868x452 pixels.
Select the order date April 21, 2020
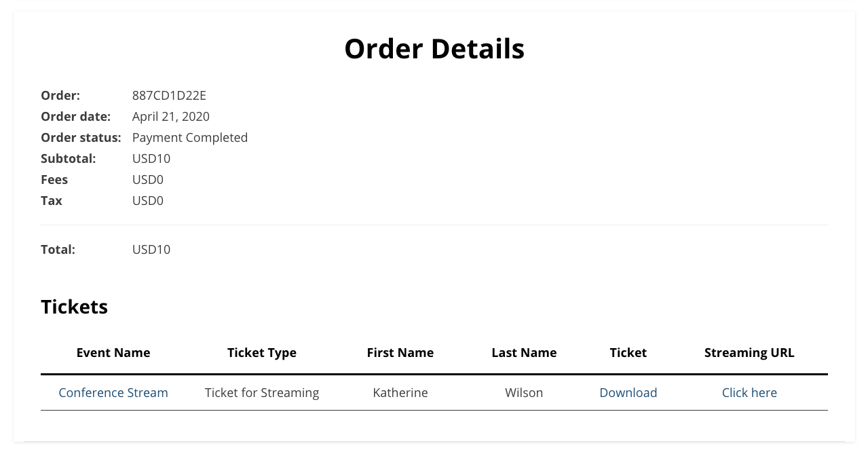pyautogui.click(x=170, y=116)
